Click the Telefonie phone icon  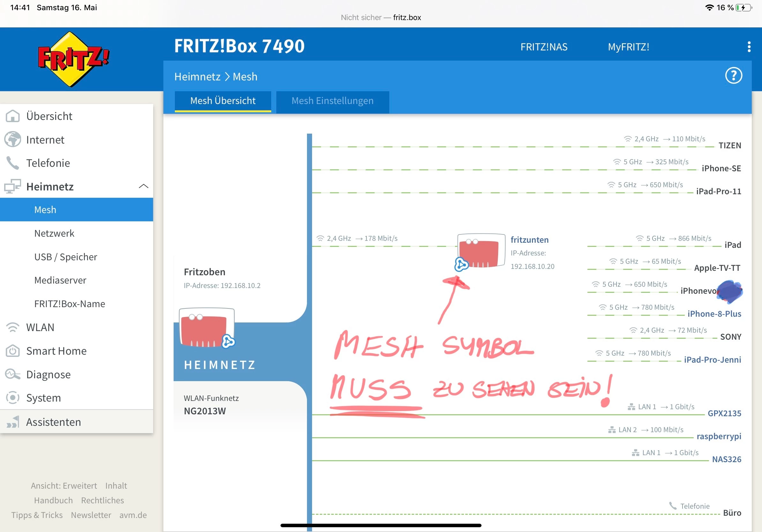(x=13, y=163)
